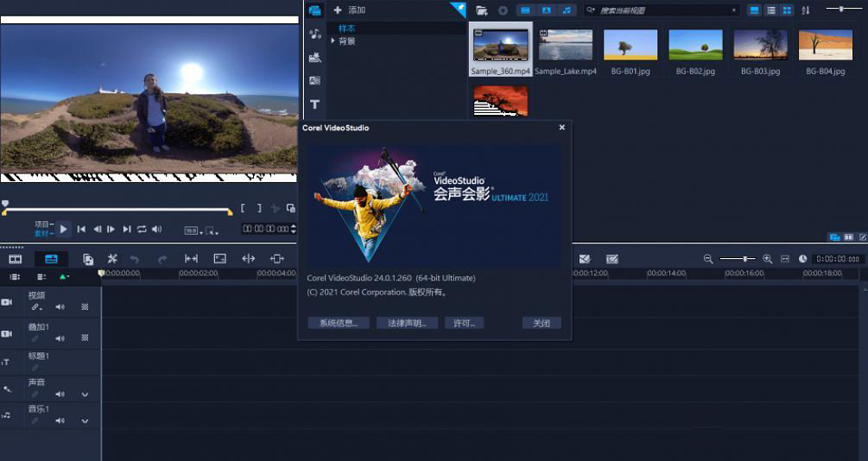Toggle repeat playback loop
Viewport: 868px width, 461px height.
(x=142, y=229)
